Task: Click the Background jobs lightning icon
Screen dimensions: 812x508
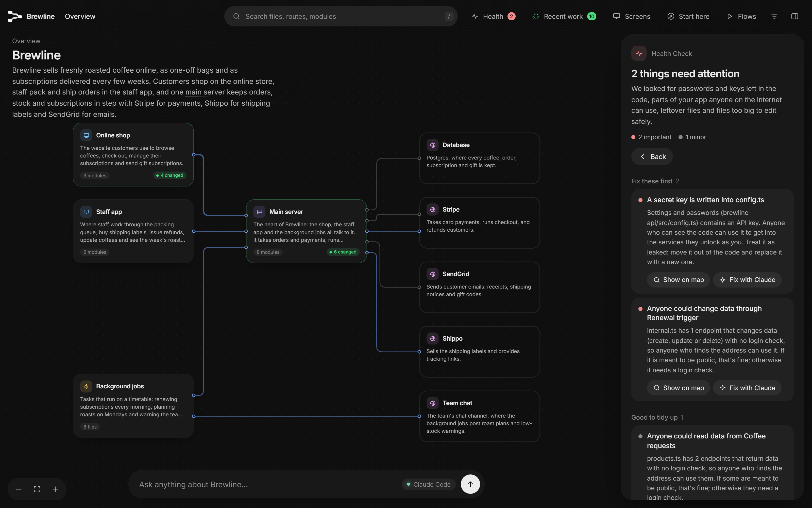Action: click(x=86, y=386)
